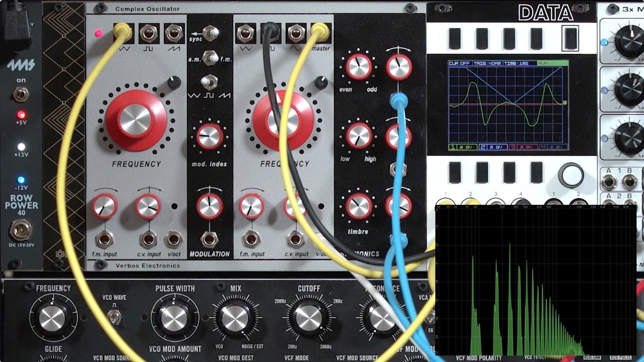Viewport: 644px width, 362px height.
Task: Click the left oscillator triangle output jack
Action: pyautogui.click(x=122, y=33)
